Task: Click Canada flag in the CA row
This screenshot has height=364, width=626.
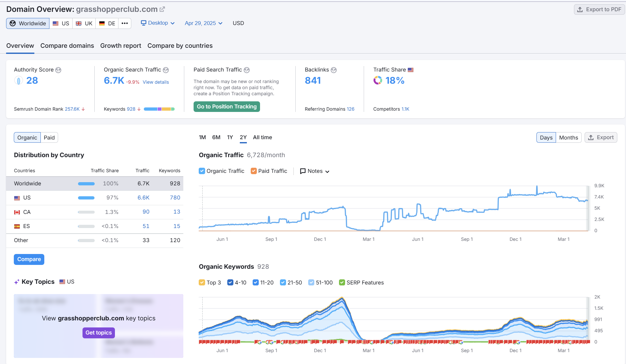Action: coord(17,212)
